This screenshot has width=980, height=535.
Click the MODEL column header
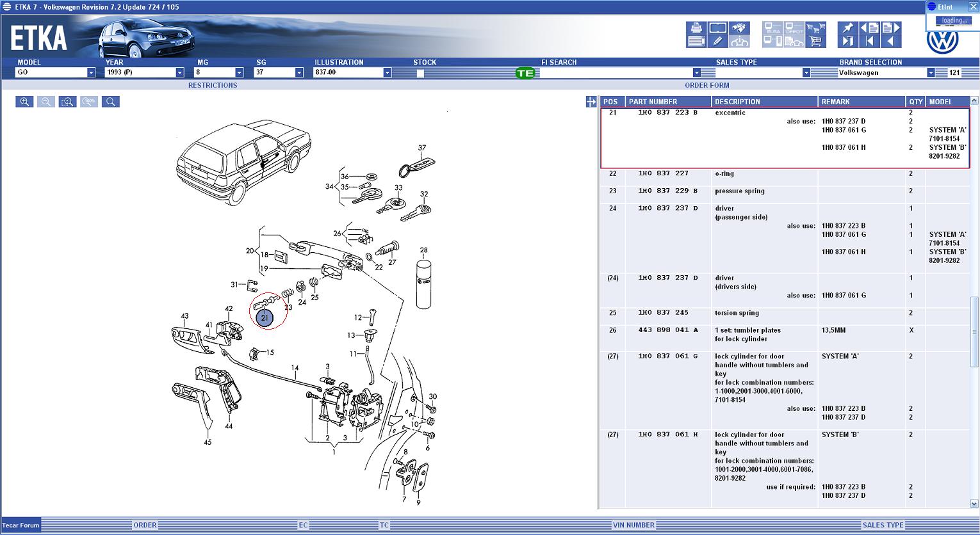[948, 102]
